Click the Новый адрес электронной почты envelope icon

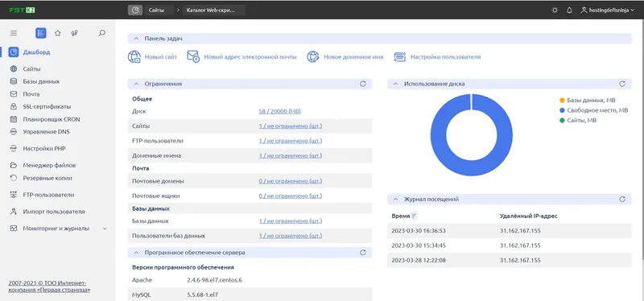point(193,56)
